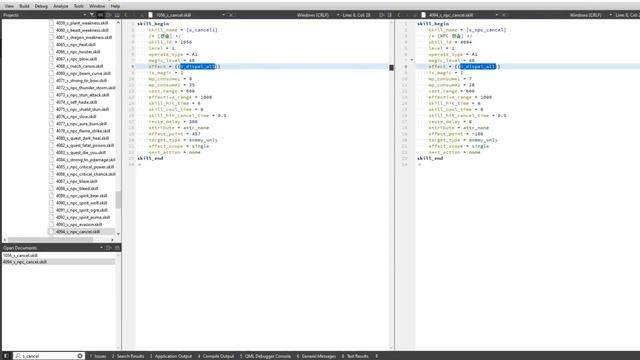Collapse fold marker in right editor gutter

[411, 60]
